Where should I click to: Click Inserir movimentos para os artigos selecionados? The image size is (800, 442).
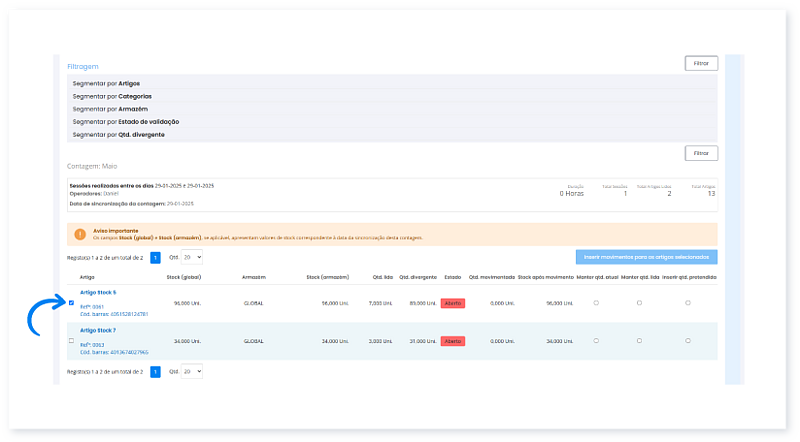[646, 257]
